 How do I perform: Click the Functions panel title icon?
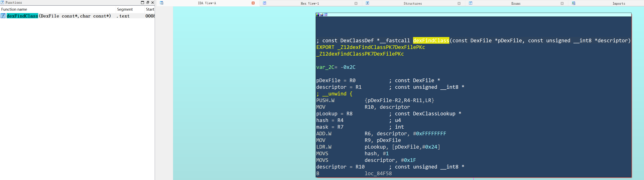pyautogui.click(x=2, y=2)
